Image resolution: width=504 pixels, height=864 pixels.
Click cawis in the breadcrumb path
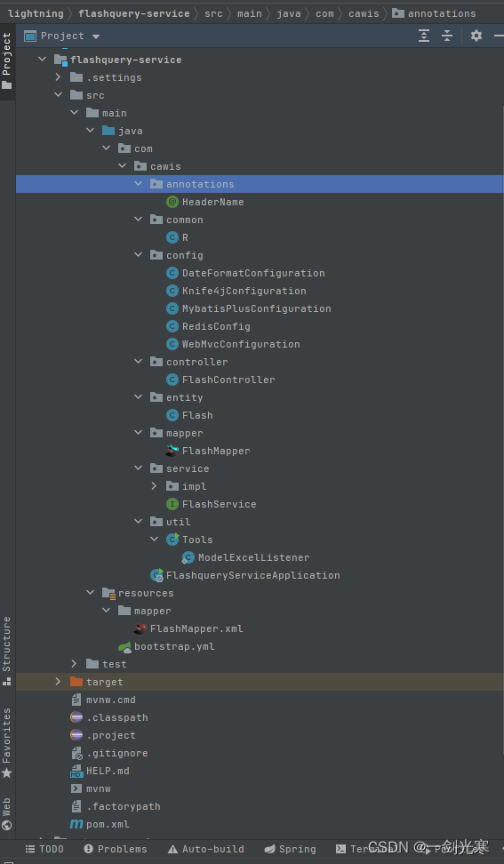[x=364, y=13]
